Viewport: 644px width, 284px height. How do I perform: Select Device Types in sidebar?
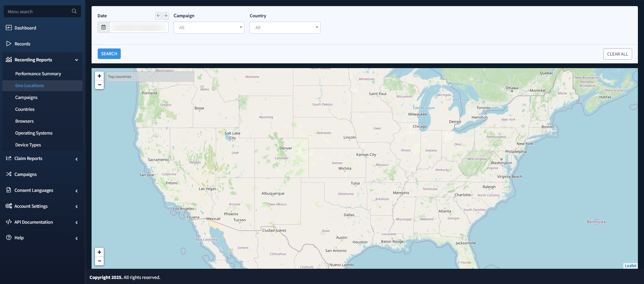(x=28, y=145)
